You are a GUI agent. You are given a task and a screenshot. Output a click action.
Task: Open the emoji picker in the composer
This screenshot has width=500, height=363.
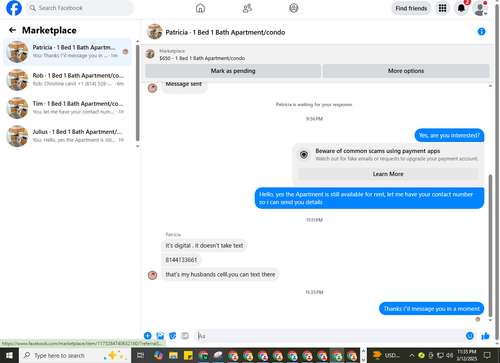[x=470, y=336]
